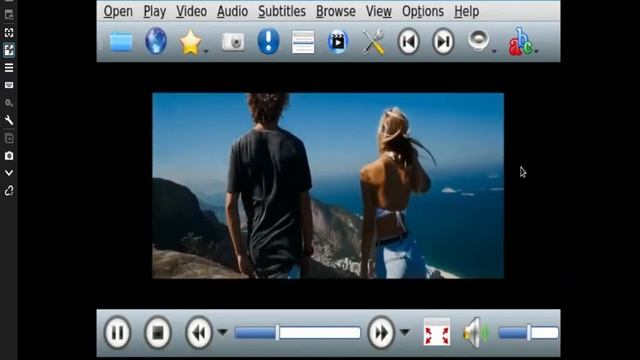The width and height of the screenshot is (640, 360).
Task: Open the Help menu
Action: pos(467,11)
